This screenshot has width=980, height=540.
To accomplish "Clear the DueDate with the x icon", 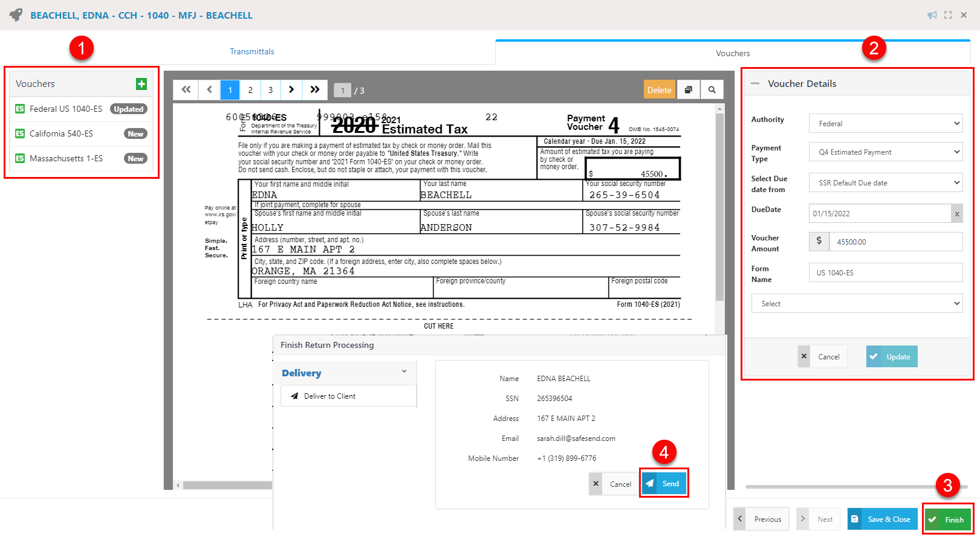I will point(956,214).
